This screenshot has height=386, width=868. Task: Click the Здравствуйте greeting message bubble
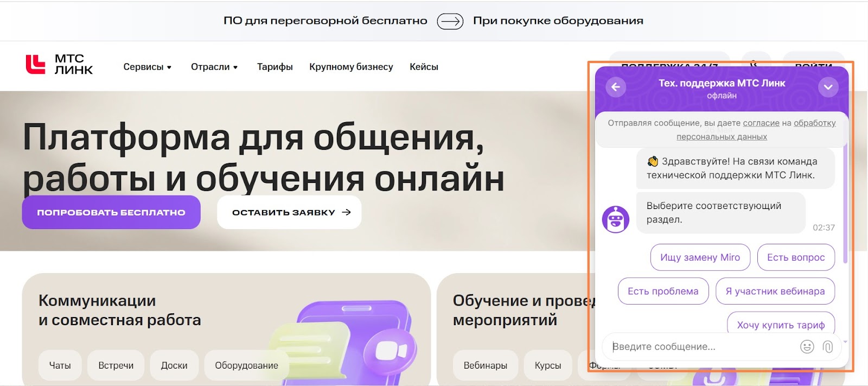click(x=735, y=168)
